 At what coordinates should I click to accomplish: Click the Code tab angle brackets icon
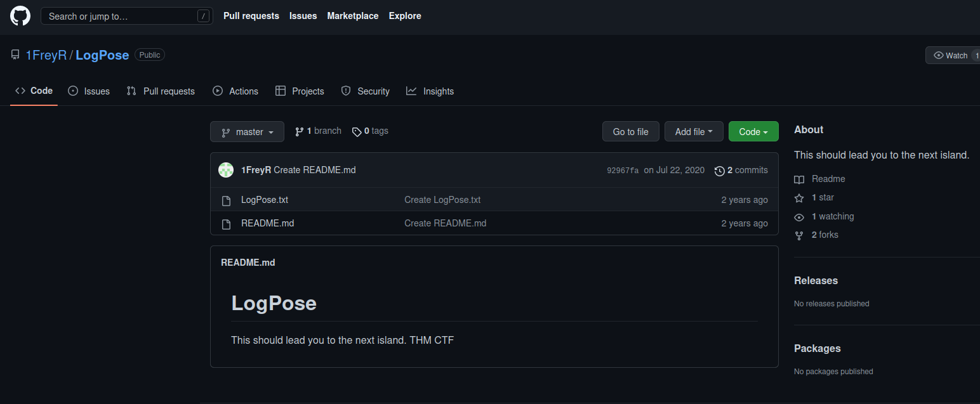coord(20,91)
